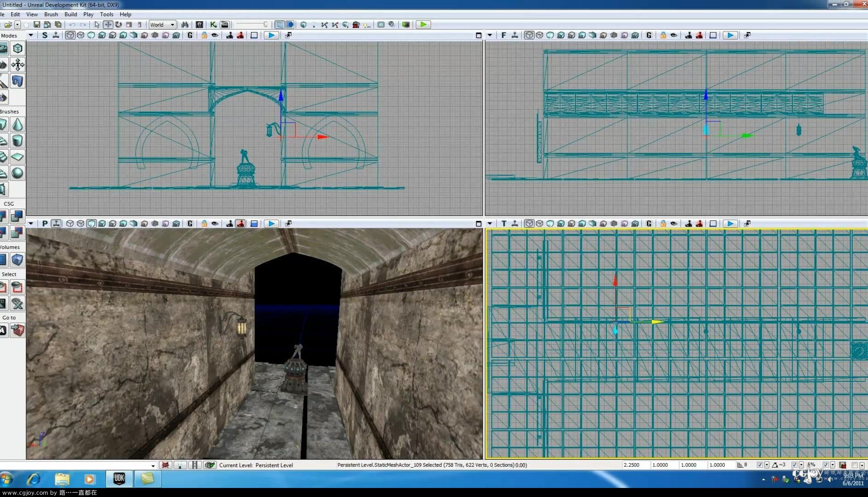Toggle drag grid snapping checkbox
The image size is (868, 497).
(x=760, y=465)
